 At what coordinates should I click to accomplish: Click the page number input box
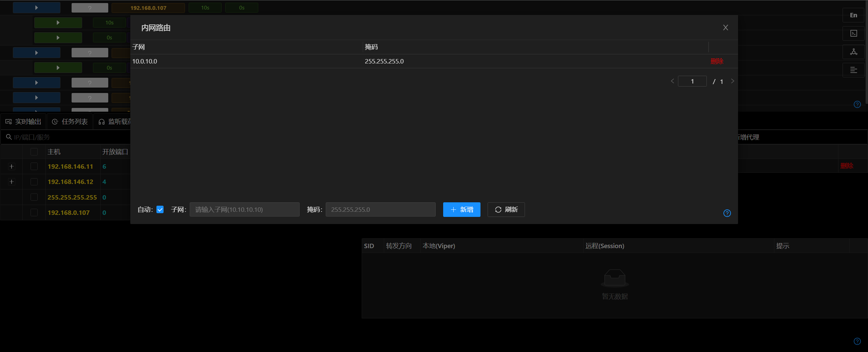(x=692, y=81)
